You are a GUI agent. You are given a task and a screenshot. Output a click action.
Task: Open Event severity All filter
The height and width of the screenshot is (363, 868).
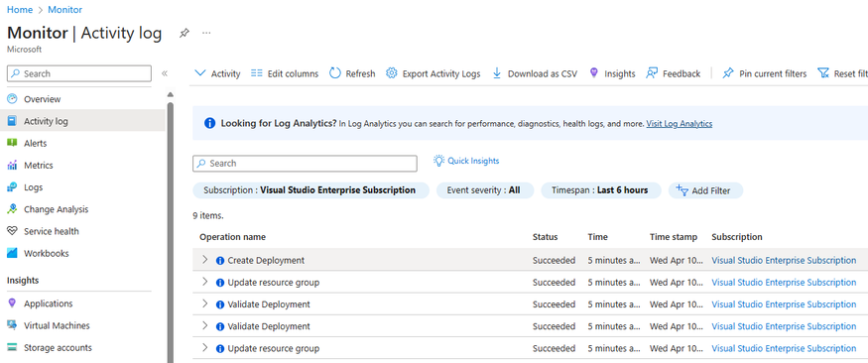point(485,190)
